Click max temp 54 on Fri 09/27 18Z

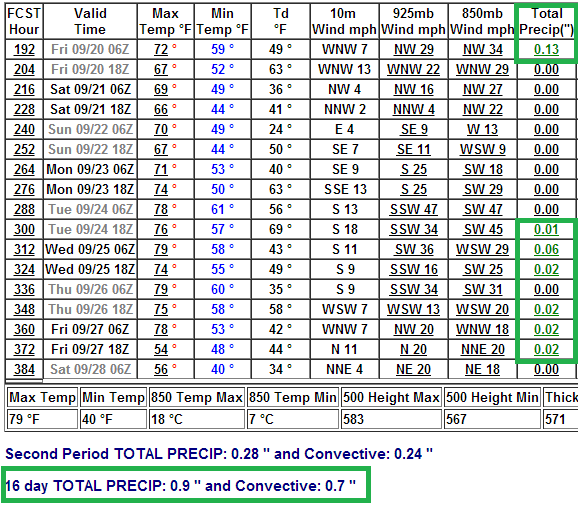pyautogui.click(x=161, y=349)
